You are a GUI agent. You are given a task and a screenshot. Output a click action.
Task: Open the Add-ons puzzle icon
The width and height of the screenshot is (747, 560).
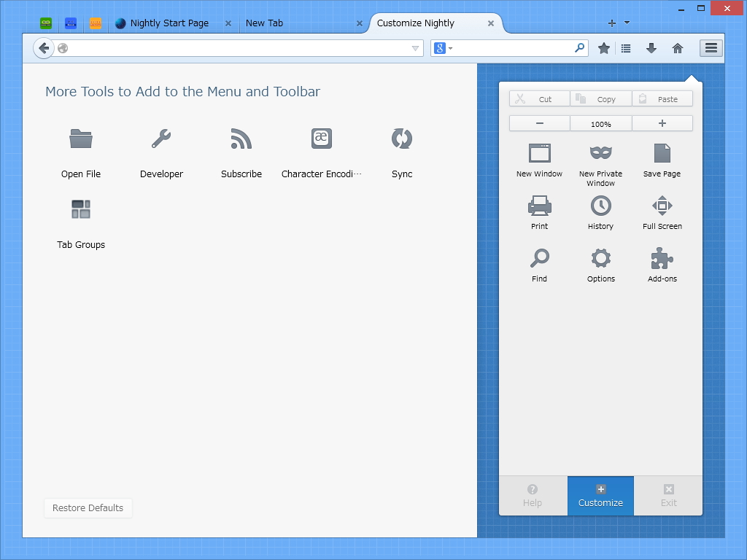[x=662, y=258]
